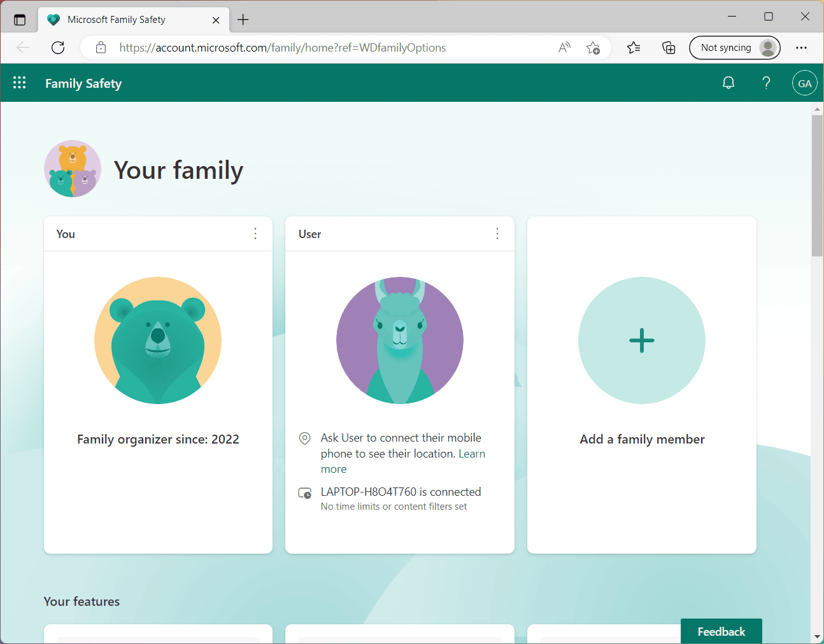This screenshot has width=824, height=644.
Task: Open the notifications bell
Action: [728, 83]
